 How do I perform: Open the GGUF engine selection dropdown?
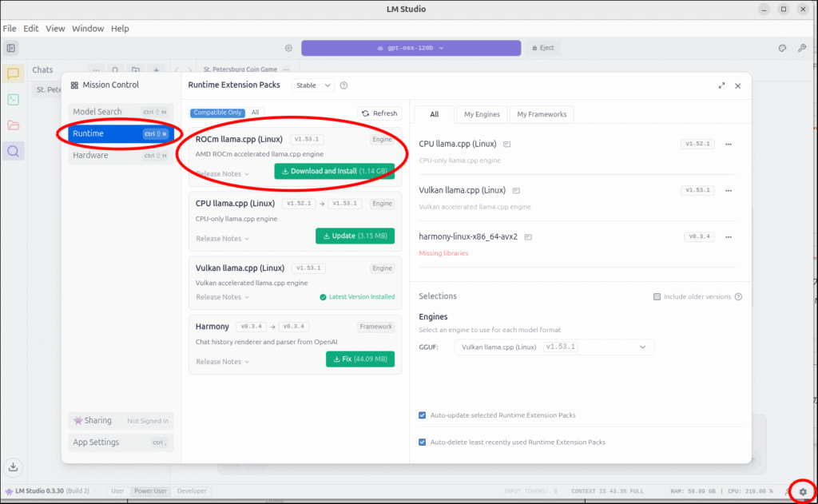click(x=554, y=347)
